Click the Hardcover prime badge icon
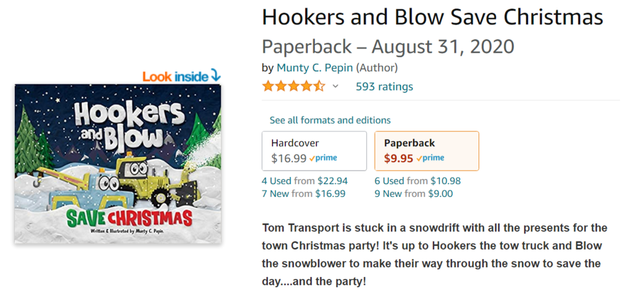Image resolution: width=644 pixels, height=302 pixels. 323,158
